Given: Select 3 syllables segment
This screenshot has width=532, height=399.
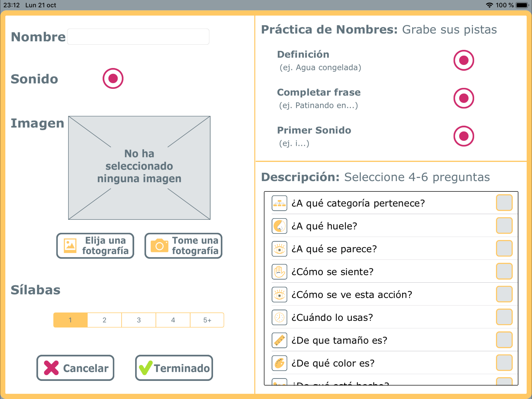Looking at the screenshot, I should (139, 320).
